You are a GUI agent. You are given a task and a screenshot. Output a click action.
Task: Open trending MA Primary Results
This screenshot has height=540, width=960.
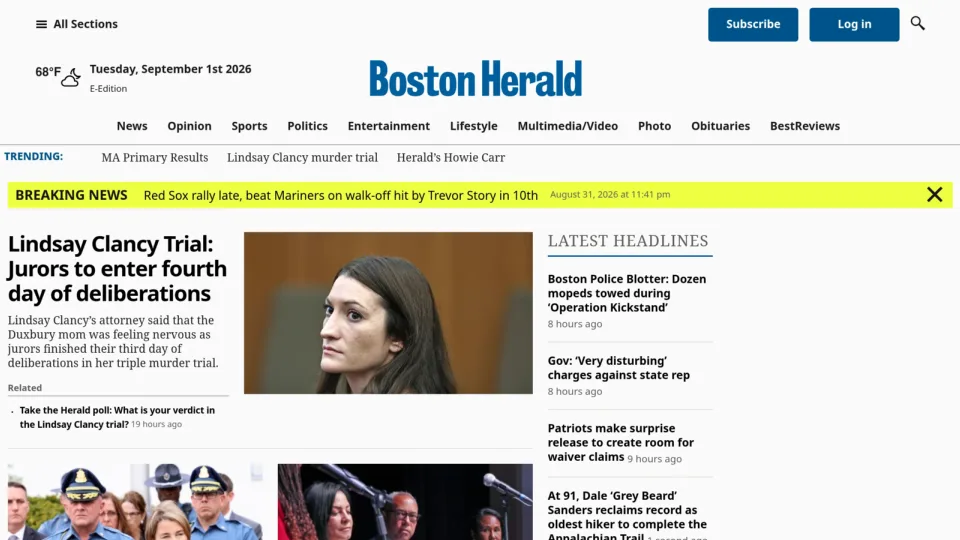[x=155, y=158]
